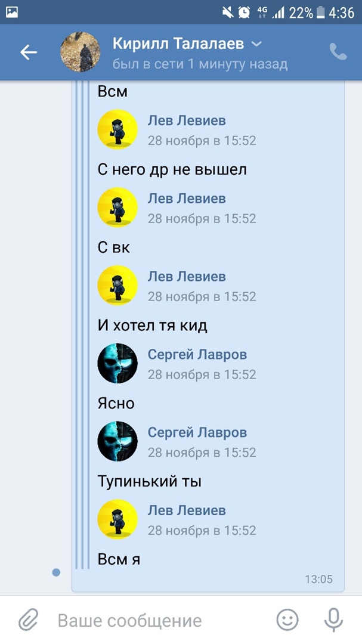Open the gallery notification in status bar
This screenshot has width=362, height=644.
tap(12, 13)
